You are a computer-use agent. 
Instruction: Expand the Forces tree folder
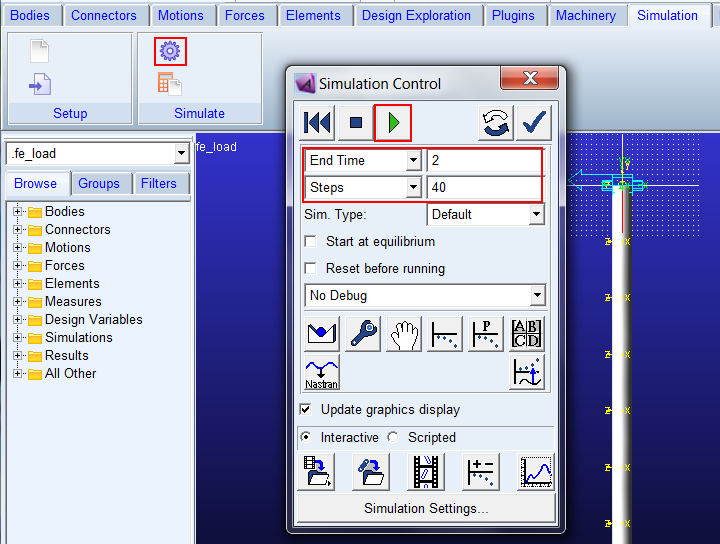[17, 265]
